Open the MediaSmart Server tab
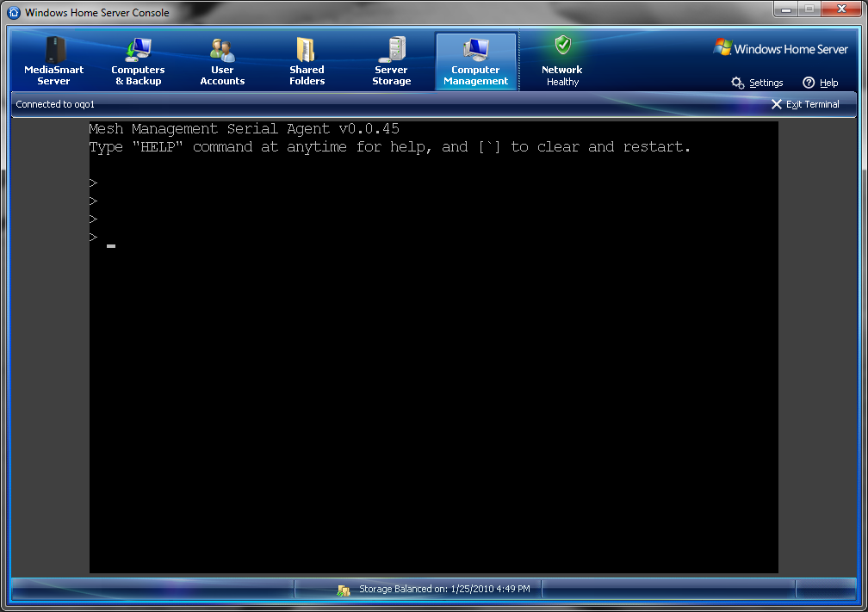Viewport: 868px width, 612px height. click(x=53, y=61)
